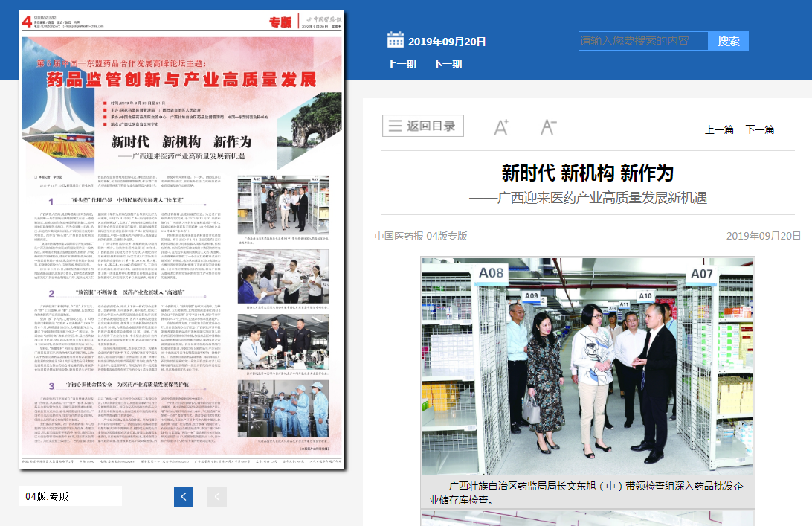
Task: Click the calendar icon beside the date
Action: 395,40
